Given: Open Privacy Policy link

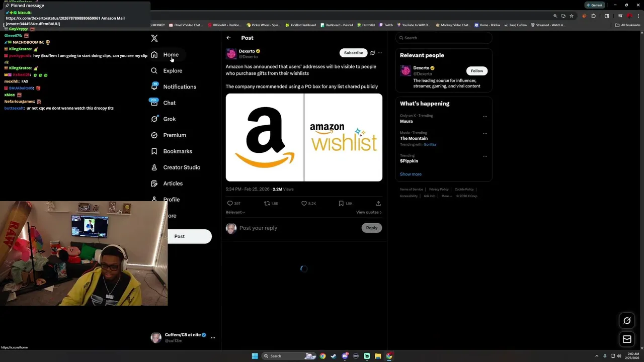Looking at the screenshot, I should (x=439, y=189).
